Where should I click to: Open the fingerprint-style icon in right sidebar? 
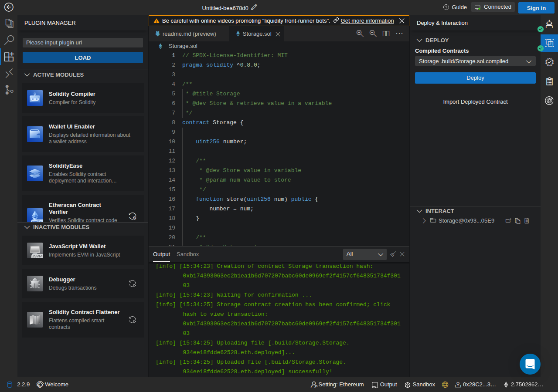[x=549, y=101]
